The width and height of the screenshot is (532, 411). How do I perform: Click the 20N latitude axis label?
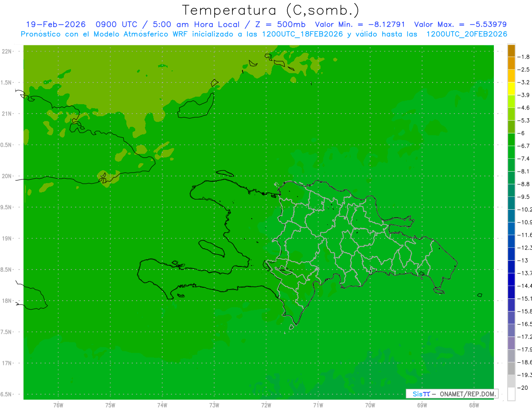[x=7, y=176]
